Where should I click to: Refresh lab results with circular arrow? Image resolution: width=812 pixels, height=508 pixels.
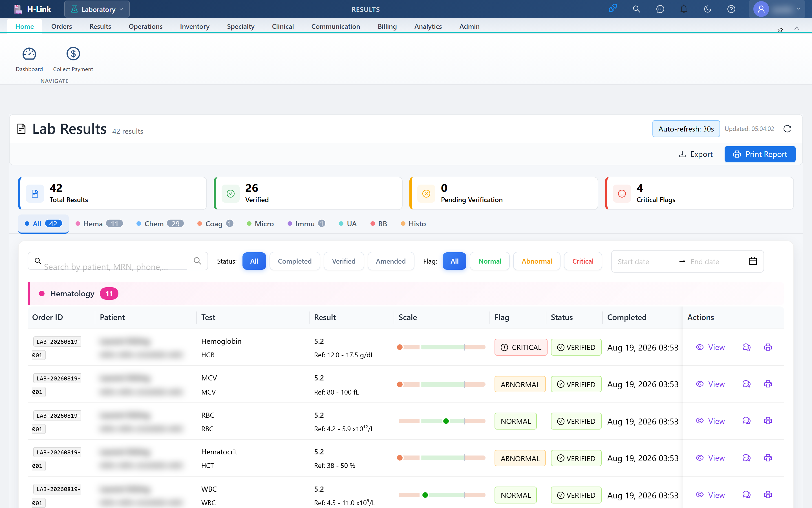coord(787,129)
